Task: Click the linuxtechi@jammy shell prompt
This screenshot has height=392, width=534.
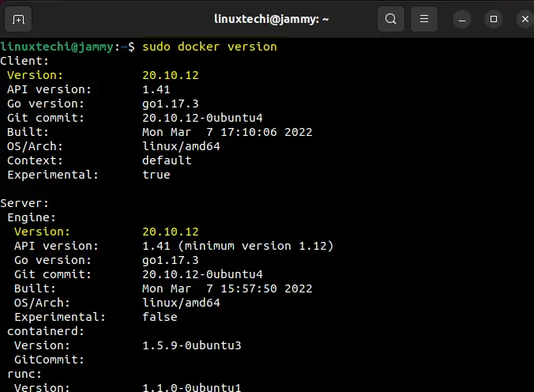Action: click(67, 47)
